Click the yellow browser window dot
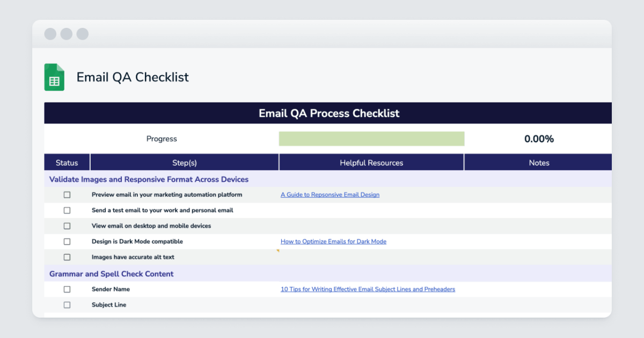The width and height of the screenshot is (644, 338). pyautogui.click(x=66, y=34)
